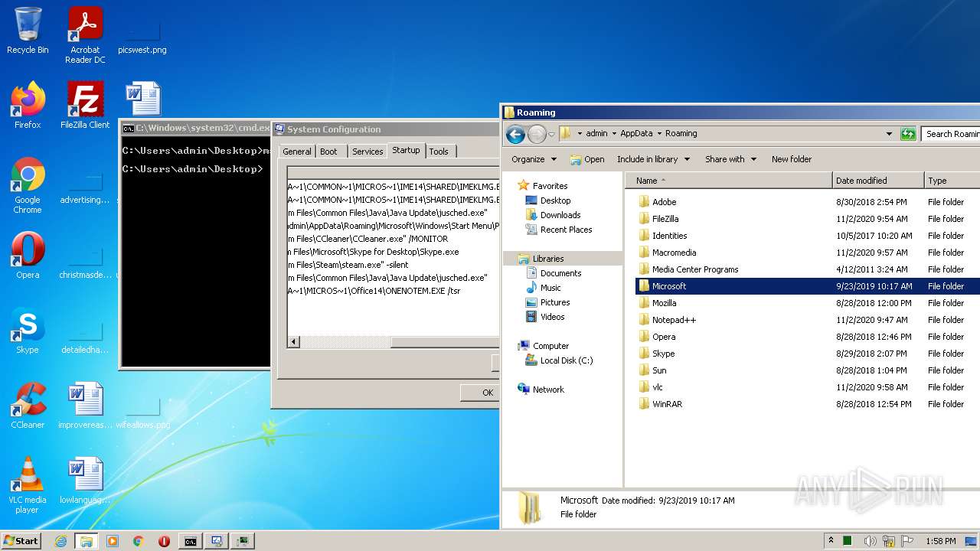Viewport: 980px width, 551px height.
Task: Select Music library
Action: (550, 288)
